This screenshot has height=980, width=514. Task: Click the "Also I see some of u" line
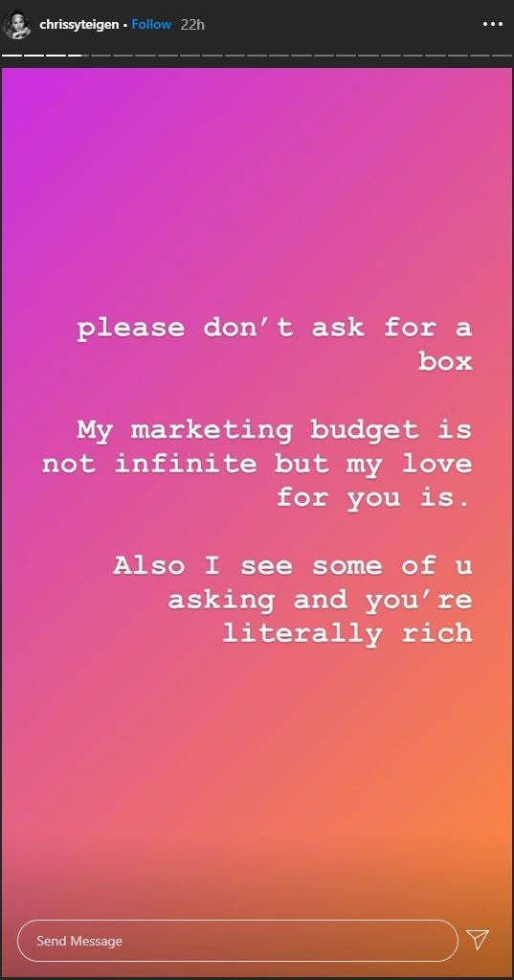(292, 565)
